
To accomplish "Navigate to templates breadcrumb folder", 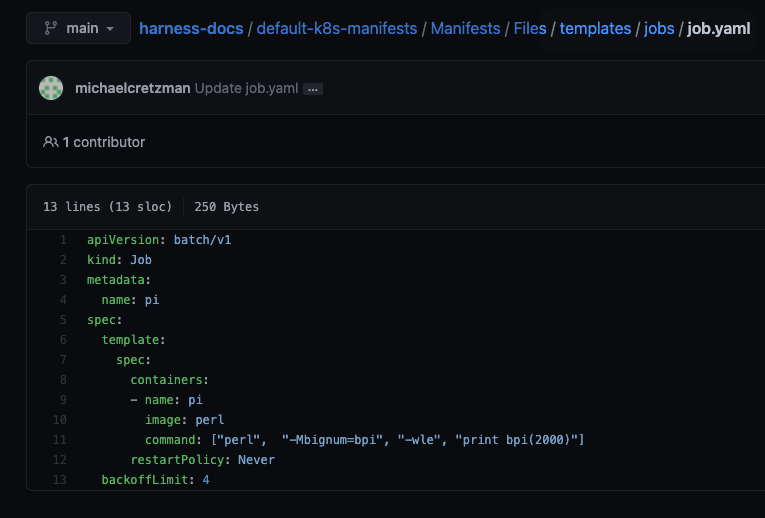I will coord(595,28).
